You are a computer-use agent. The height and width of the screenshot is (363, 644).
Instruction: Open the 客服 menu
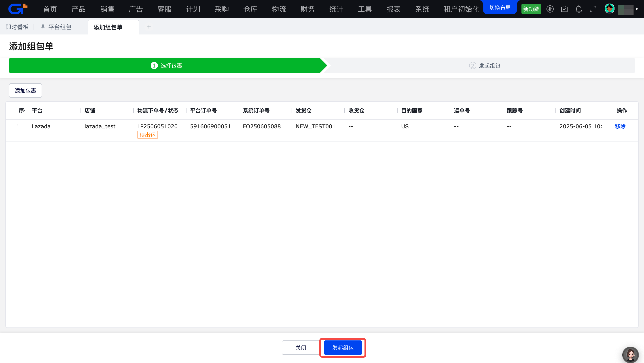coord(165,9)
